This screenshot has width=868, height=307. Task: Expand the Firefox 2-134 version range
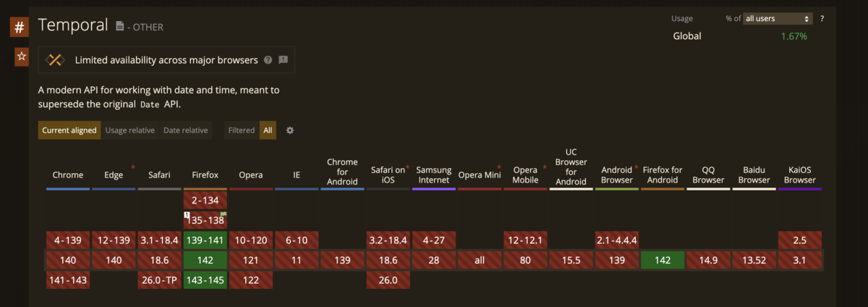(205, 200)
